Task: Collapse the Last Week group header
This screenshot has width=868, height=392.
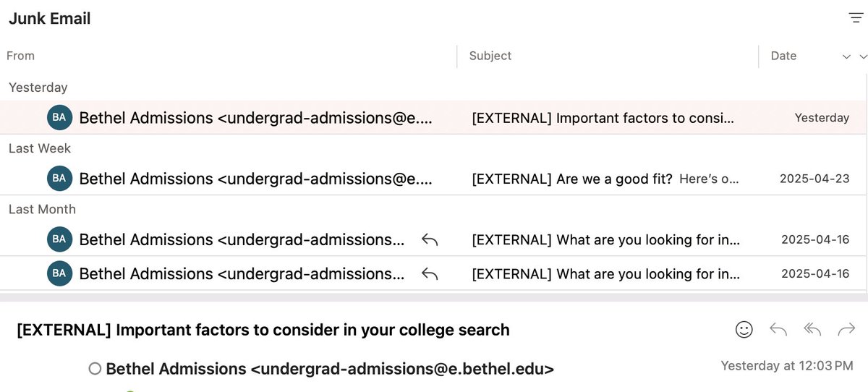Action: [x=40, y=148]
